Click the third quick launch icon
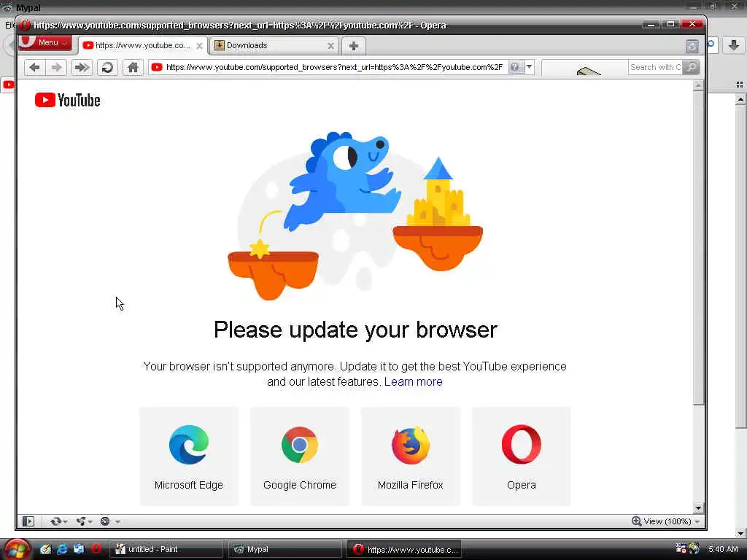The image size is (747, 560). 79,549
